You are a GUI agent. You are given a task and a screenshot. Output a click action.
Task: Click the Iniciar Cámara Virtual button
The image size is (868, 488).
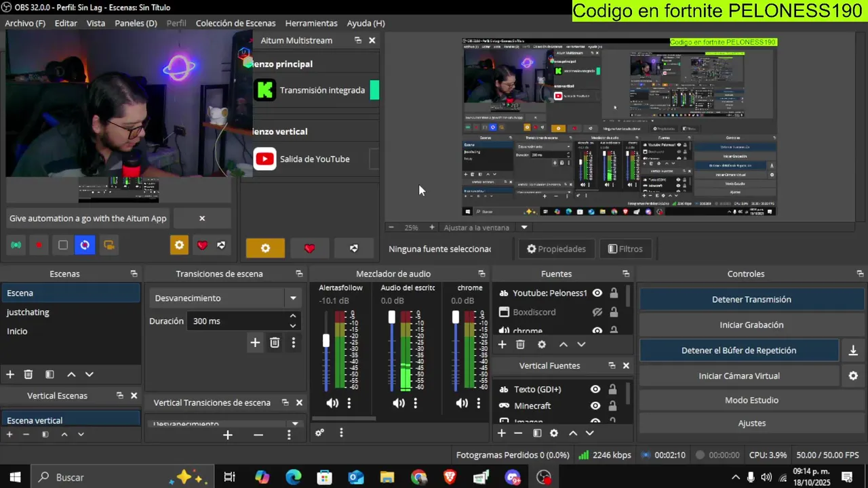(x=739, y=376)
